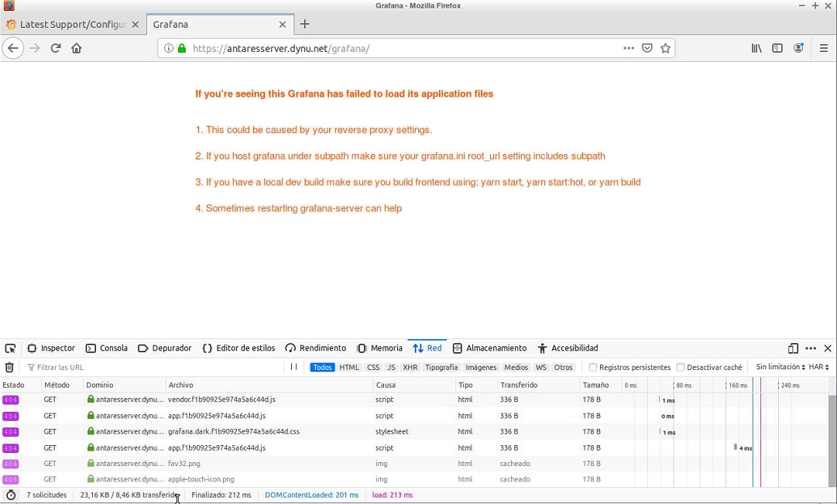The image size is (837, 504).
Task: Sort requests by Método column
Action: (x=63, y=385)
